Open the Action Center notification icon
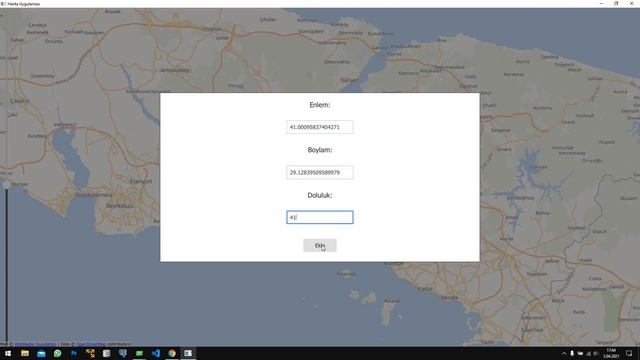This screenshot has width=640, height=360. 629,353
